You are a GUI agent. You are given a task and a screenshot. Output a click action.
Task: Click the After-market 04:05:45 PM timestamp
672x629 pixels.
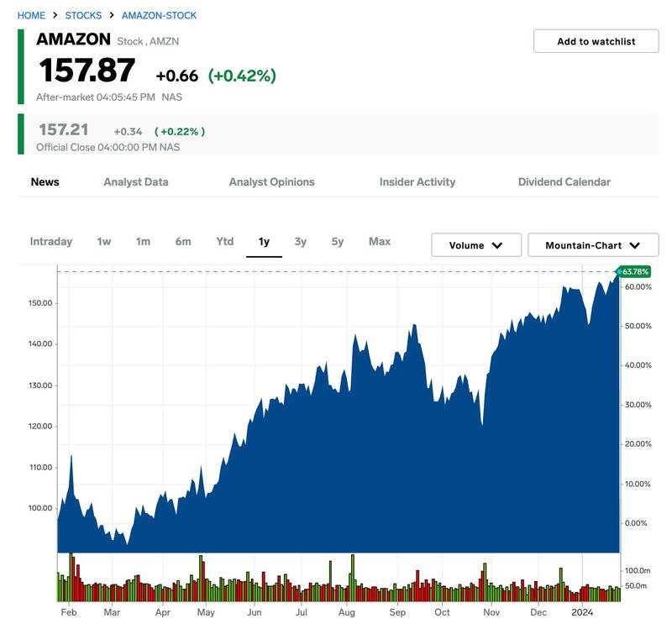96,97
